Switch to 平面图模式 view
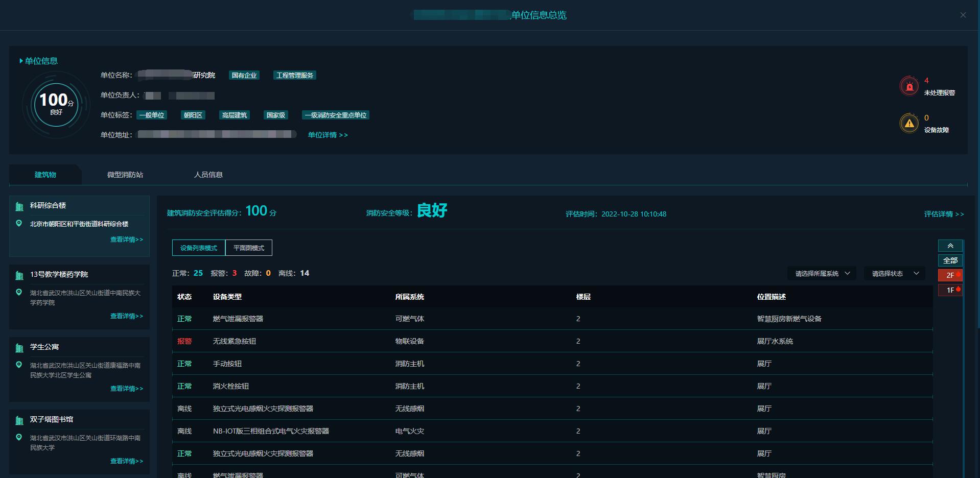 (x=249, y=248)
